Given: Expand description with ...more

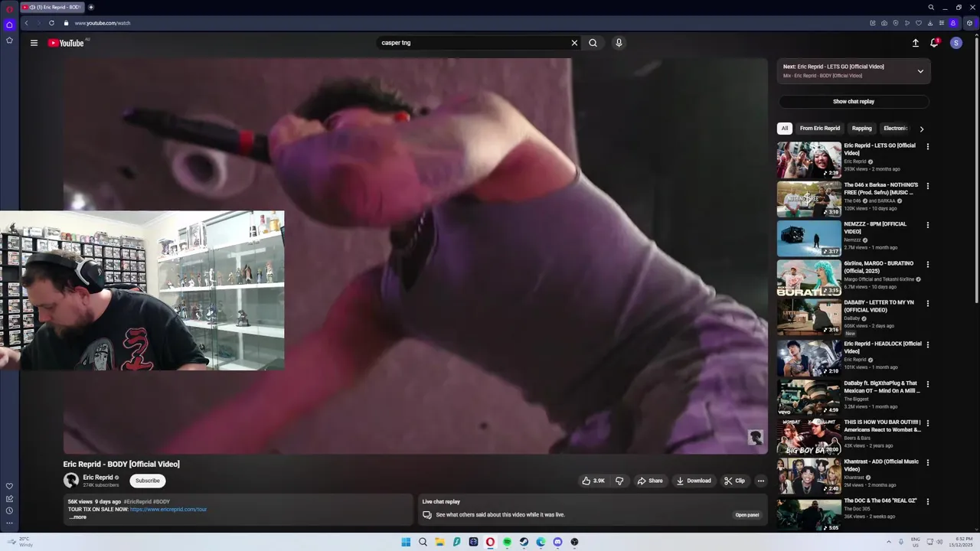Looking at the screenshot, I should tap(77, 517).
